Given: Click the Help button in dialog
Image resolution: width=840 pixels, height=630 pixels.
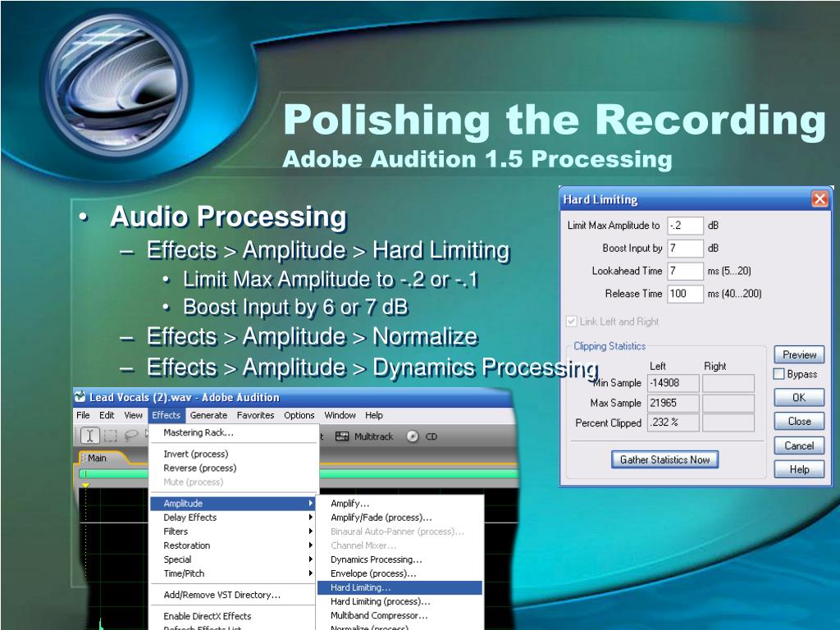Looking at the screenshot, I should tap(799, 469).
